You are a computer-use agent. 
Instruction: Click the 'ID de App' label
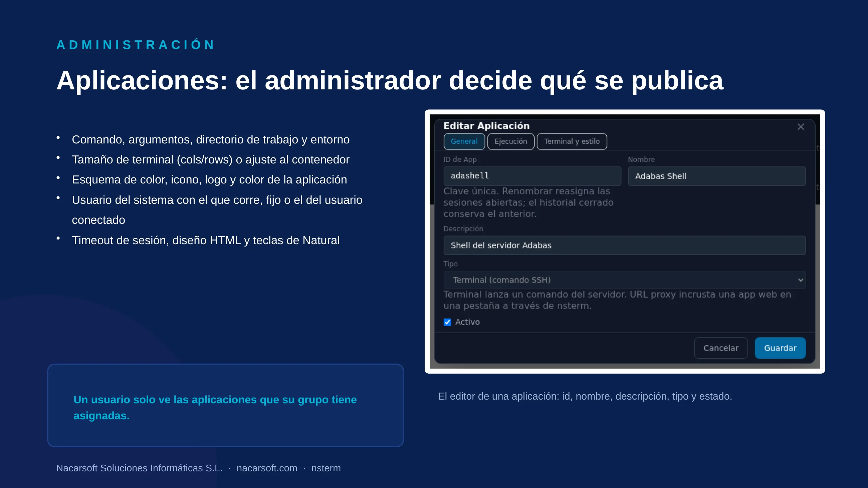pos(460,160)
